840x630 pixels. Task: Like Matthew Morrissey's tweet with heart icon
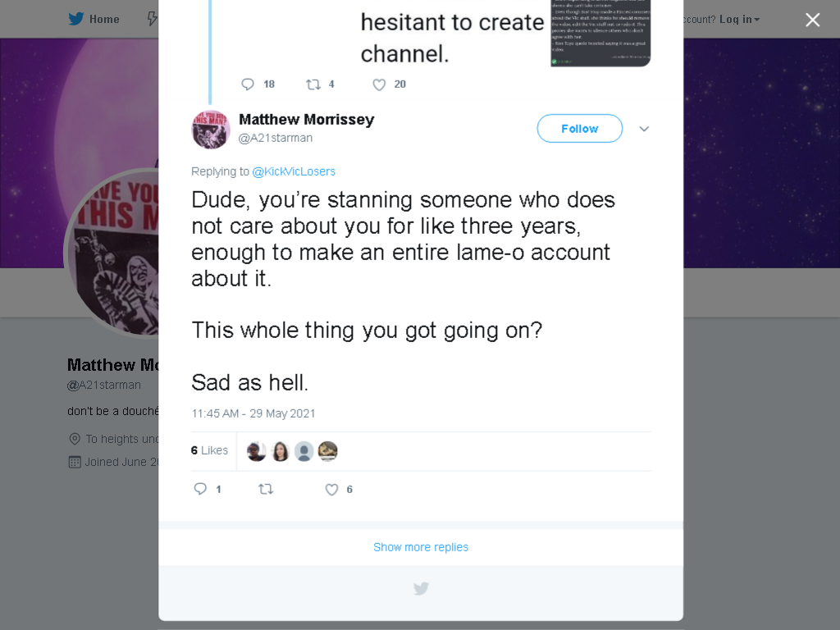331,489
